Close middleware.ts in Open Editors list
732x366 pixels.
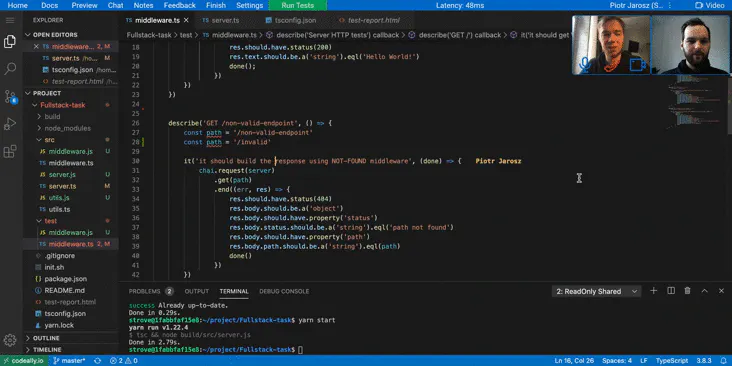click(x=36, y=47)
